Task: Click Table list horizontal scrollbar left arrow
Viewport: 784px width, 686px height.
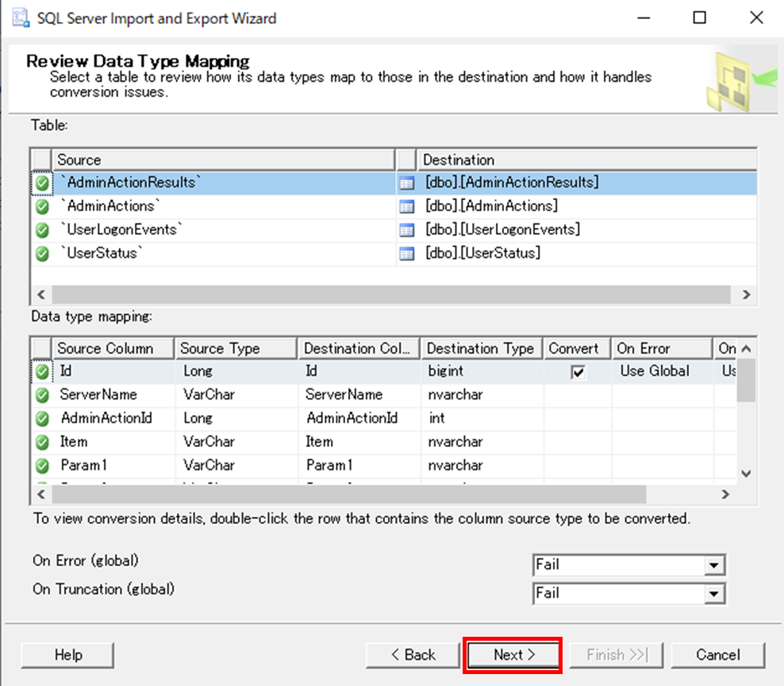Action: click(41, 295)
